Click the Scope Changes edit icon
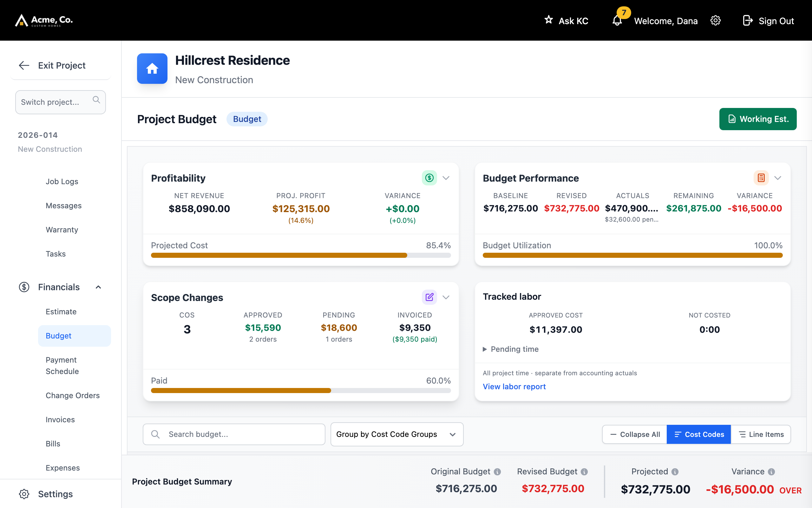The height and width of the screenshot is (508, 812). [429, 297]
